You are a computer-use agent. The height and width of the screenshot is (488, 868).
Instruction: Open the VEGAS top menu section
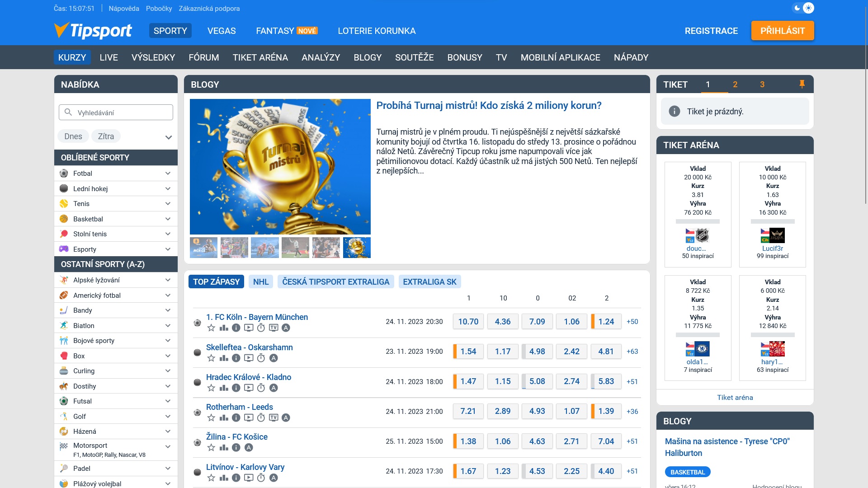pos(222,31)
